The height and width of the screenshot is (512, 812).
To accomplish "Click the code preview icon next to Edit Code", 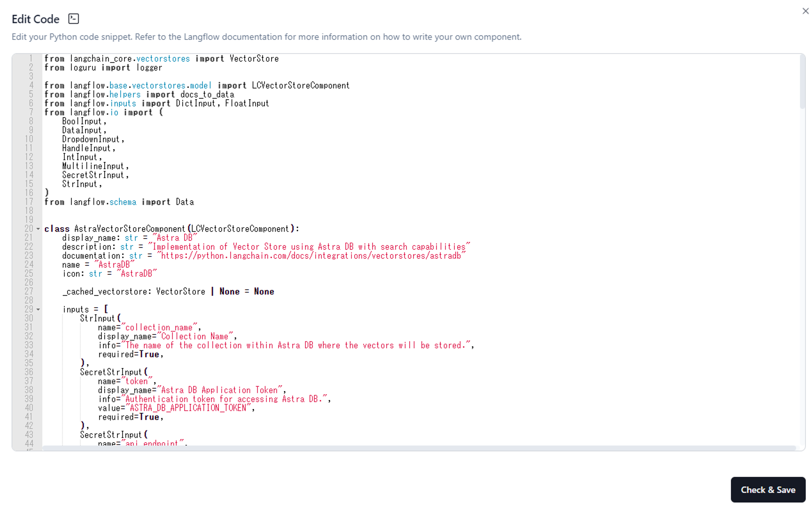I will 73,18.
